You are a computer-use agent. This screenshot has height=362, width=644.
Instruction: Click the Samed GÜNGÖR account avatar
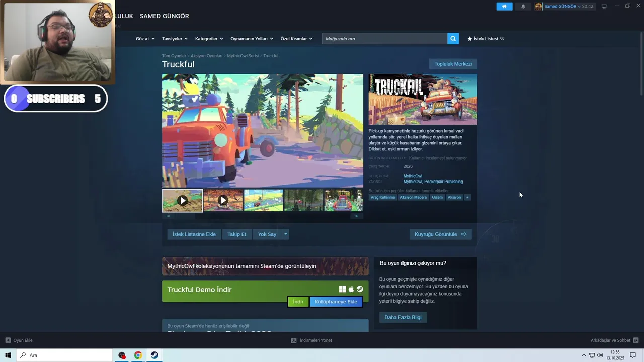pos(539,7)
